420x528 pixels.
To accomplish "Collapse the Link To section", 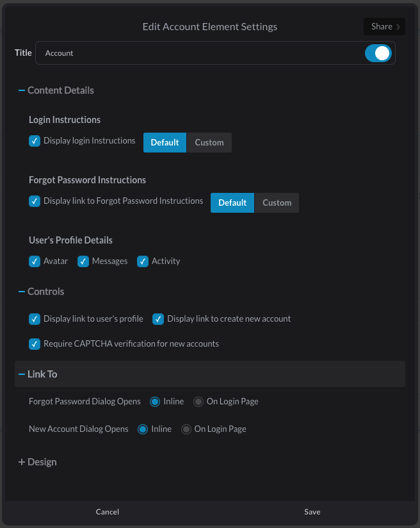I will click(209, 374).
